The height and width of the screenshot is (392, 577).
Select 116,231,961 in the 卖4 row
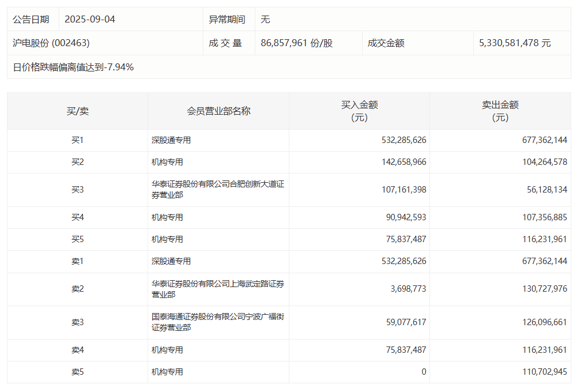pos(545,350)
